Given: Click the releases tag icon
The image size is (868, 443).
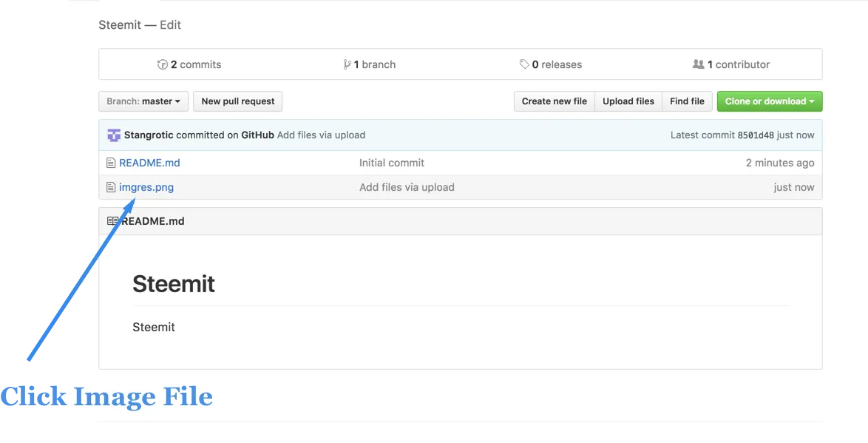Looking at the screenshot, I should (x=524, y=64).
